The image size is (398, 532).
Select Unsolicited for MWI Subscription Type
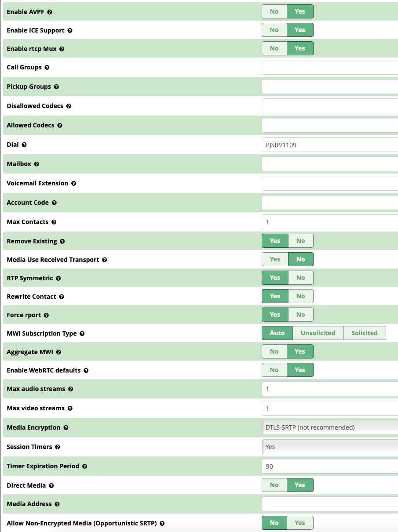318,333
